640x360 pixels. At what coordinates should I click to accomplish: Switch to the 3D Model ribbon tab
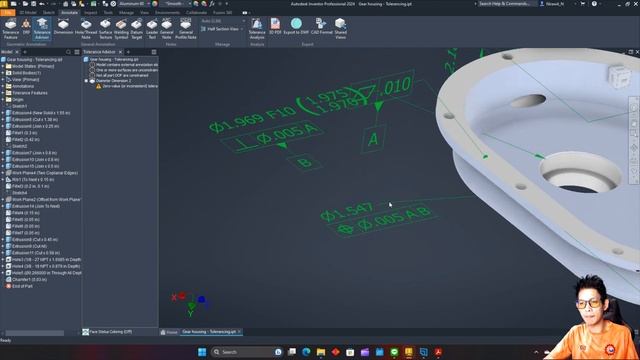[28, 13]
